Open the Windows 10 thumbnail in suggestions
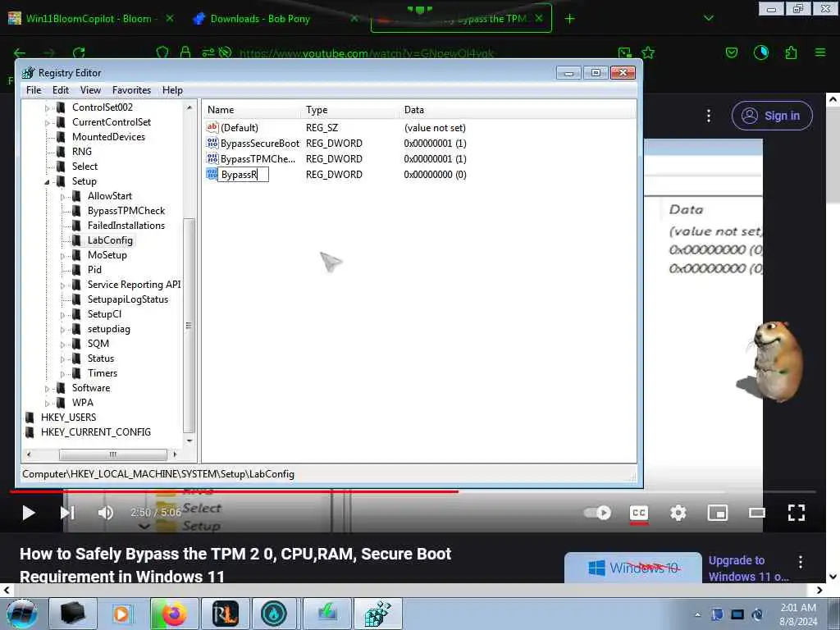Screen dimensions: 840x630 tap(633, 568)
